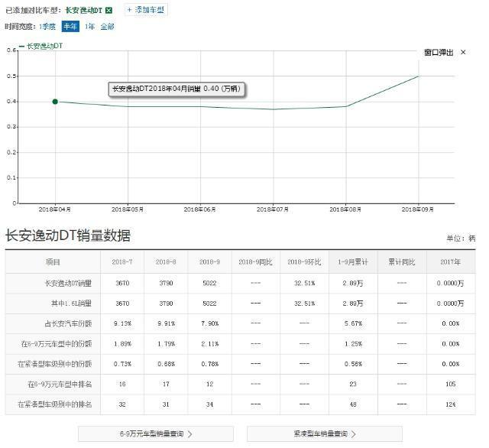The width and height of the screenshot is (489, 448).
Task: Remove 长安逸动DT with the green X icon
Action: pyautogui.click(x=108, y=10)
